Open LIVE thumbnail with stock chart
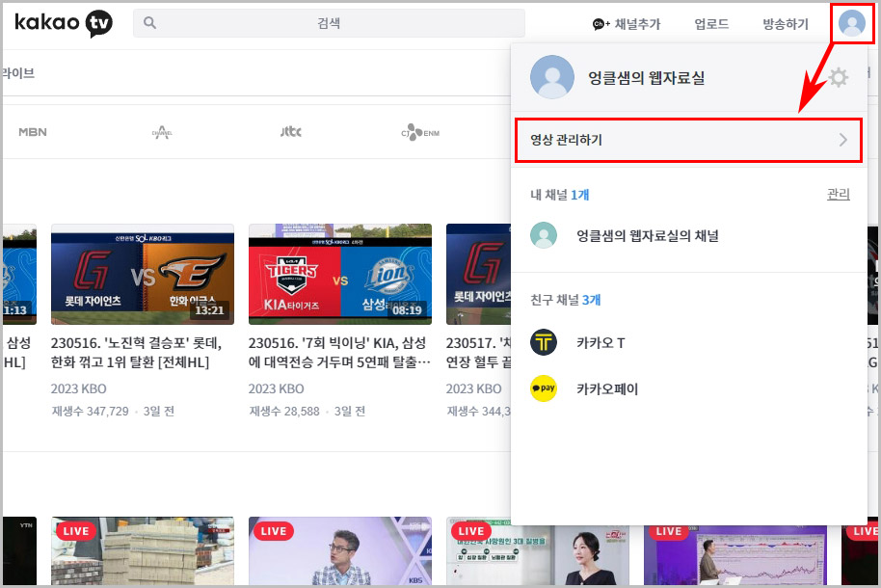This screenshot has height=588, width=881. 735,555
